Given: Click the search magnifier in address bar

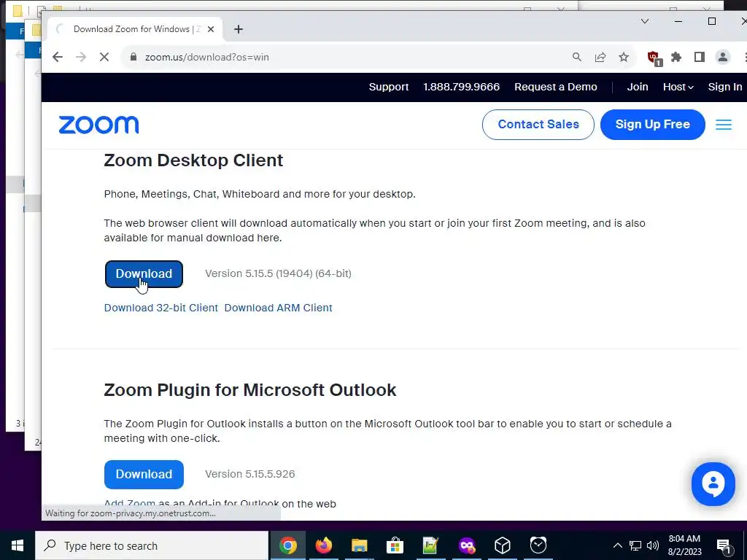Looking at the screenshot, I should (577, 57).
